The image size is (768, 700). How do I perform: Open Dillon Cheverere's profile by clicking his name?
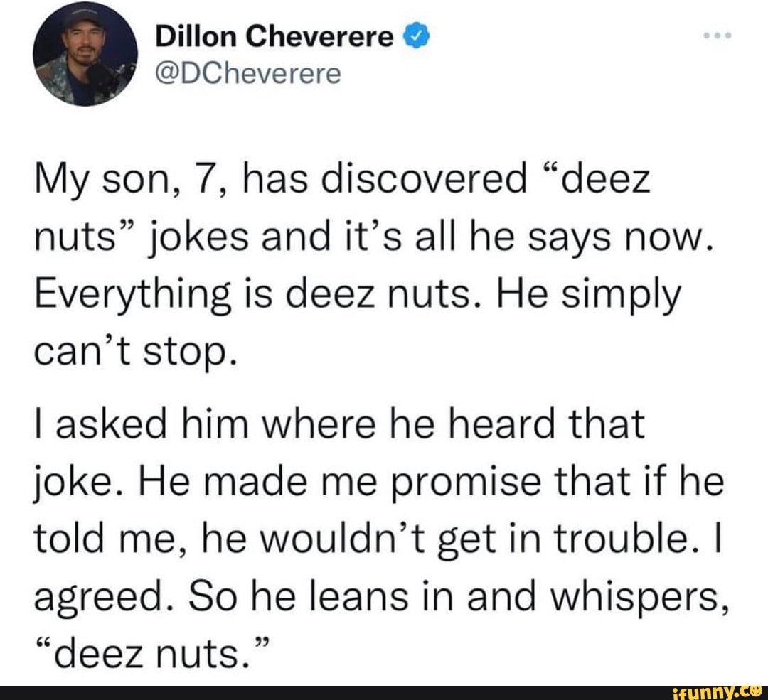(x=274, y=36)
